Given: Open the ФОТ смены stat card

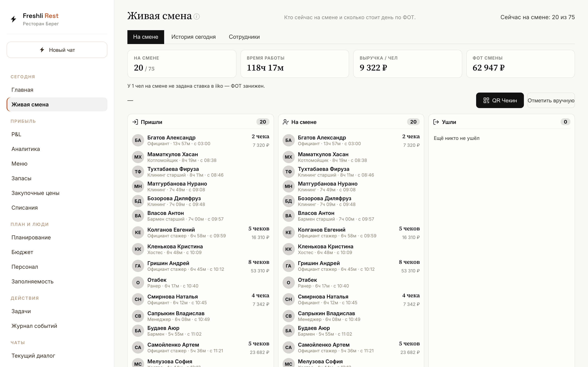Looking at the screenshot, I should [x=520, y=64].
